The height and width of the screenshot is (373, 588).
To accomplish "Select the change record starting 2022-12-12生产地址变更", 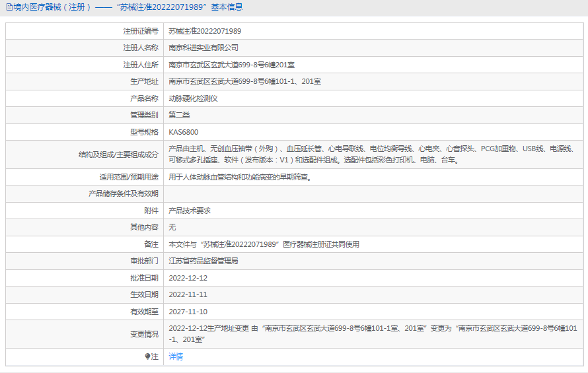I will point(373,334).
